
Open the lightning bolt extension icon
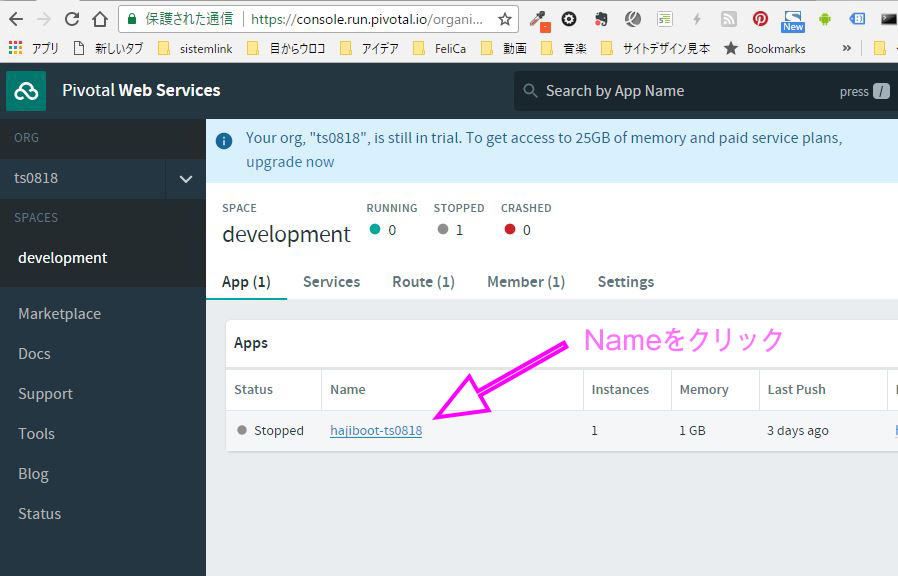[x=696, y=19]
